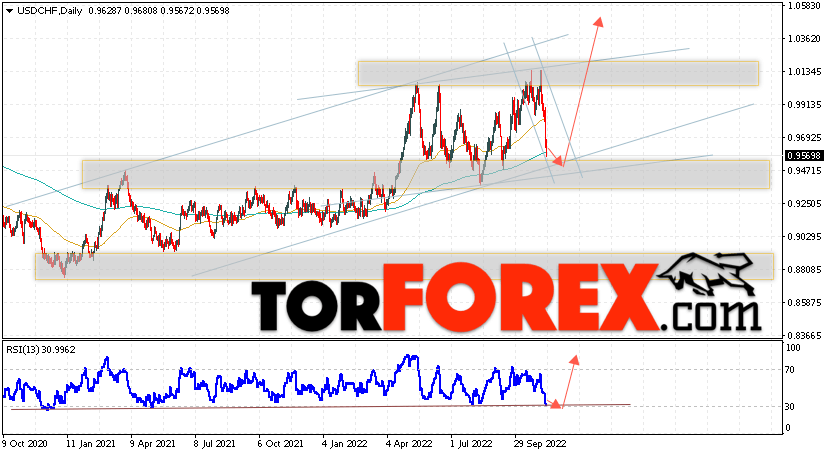Click date label 9 Apr 2021

tap(152, 444)
